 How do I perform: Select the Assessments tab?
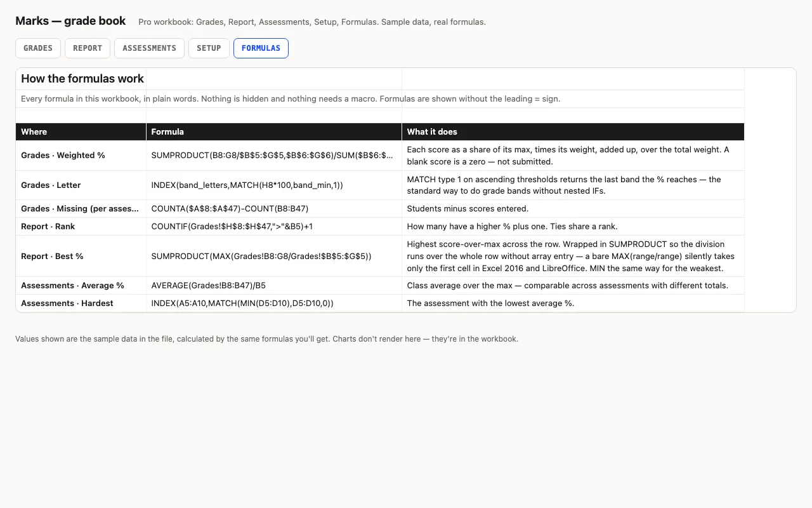tap(149, 48)
